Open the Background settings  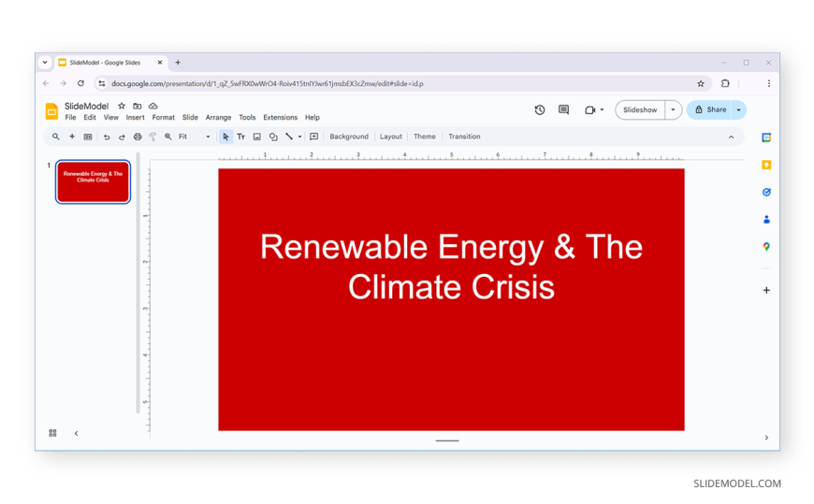pos(349,137)
